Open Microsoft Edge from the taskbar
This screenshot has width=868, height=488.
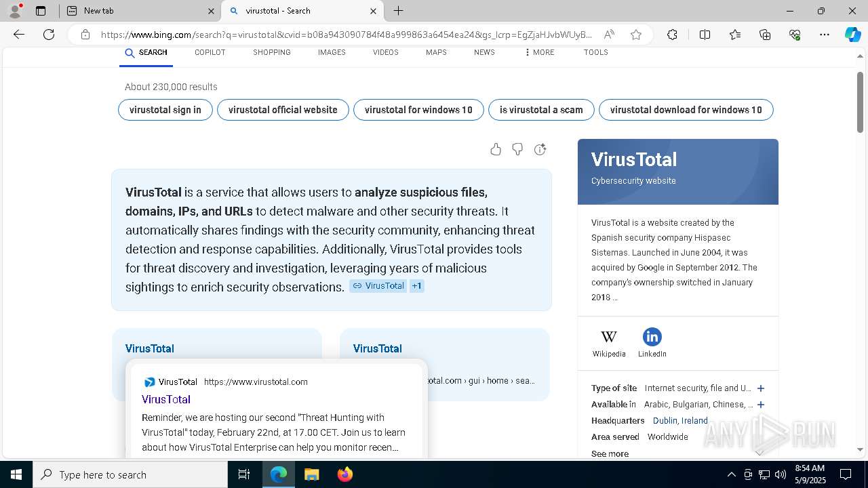[x=279, y=474]
